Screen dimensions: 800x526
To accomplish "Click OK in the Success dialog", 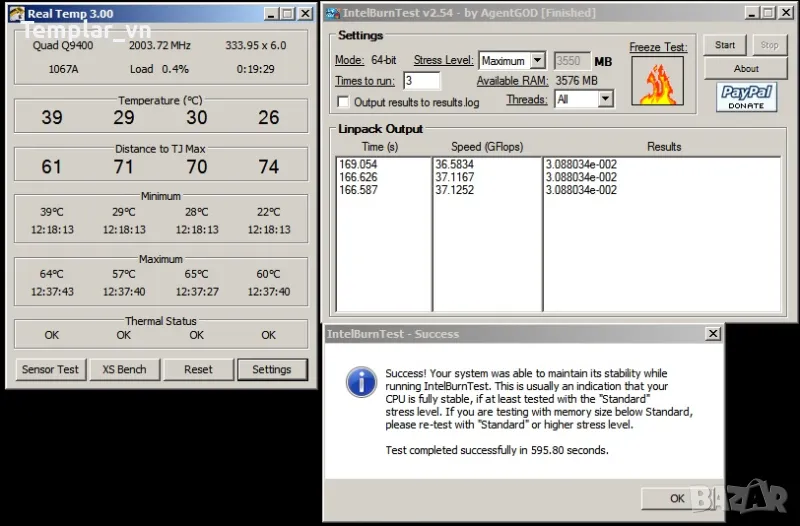I will (x=677, y=498).
